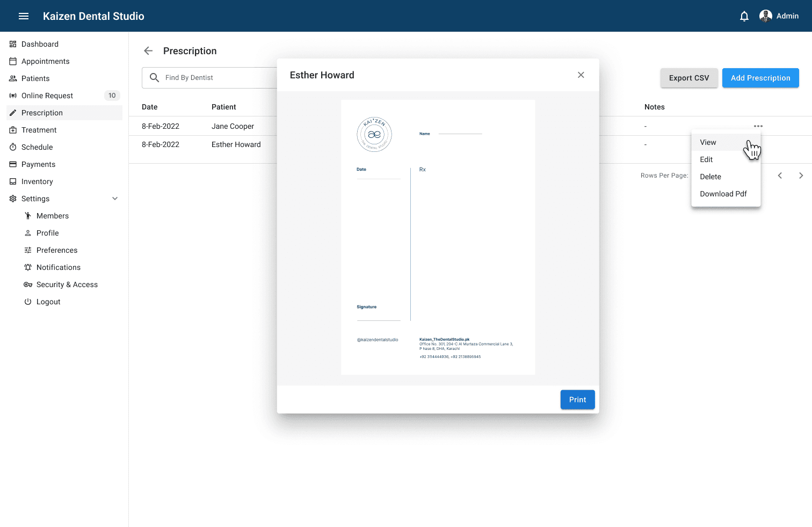Select View from the context menu
812x527 pixels.
click(x=708, y=142)
